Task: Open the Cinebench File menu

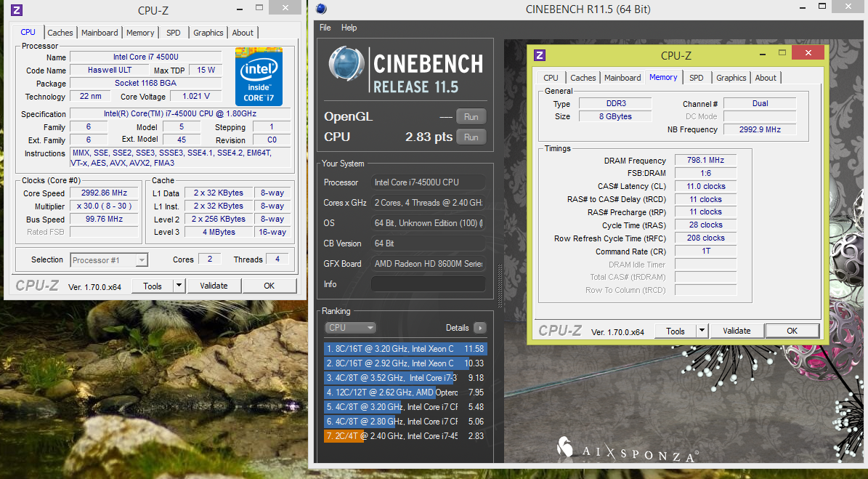Action: (x=325, y=28)
